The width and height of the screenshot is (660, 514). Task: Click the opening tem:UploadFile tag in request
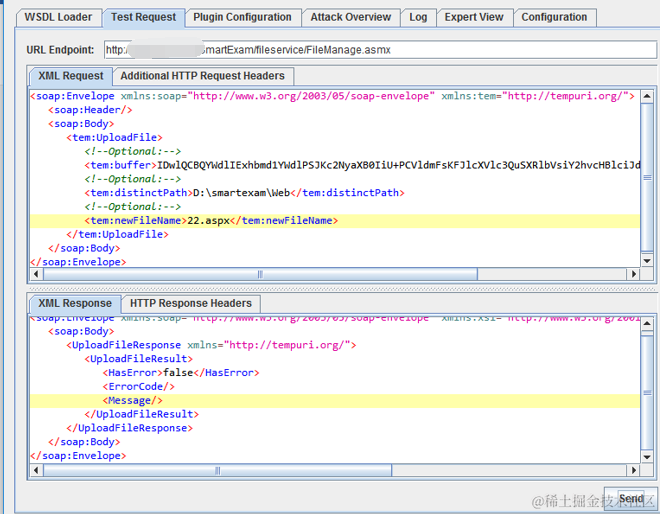(x=114, y=138)
